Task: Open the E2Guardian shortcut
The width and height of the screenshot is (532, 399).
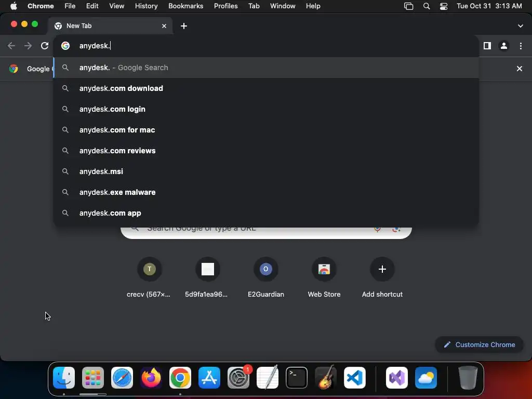Action: click(x=265, y=277)
